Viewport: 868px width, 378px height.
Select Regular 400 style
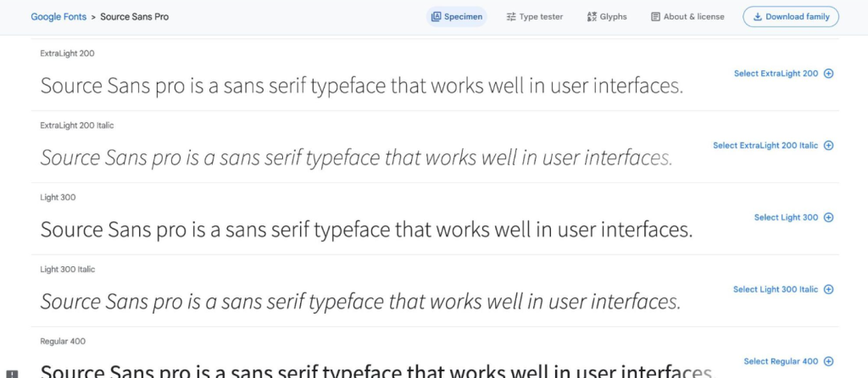coord(789,361)
